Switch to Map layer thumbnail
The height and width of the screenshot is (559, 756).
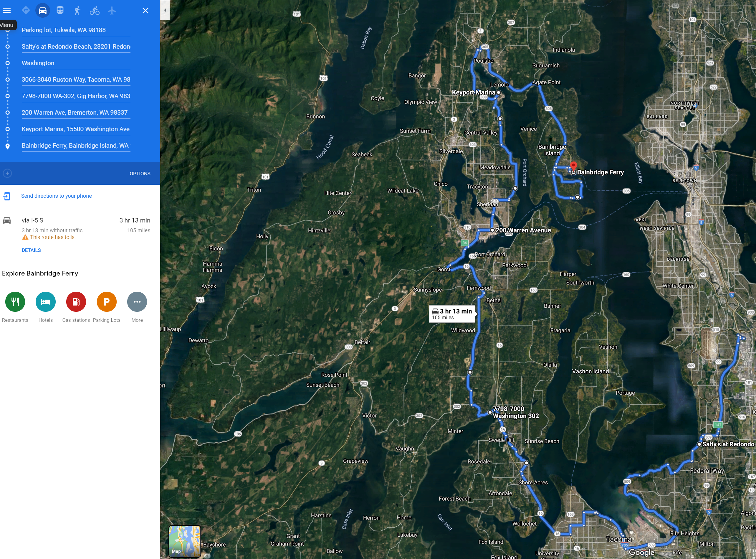(185, 541)
